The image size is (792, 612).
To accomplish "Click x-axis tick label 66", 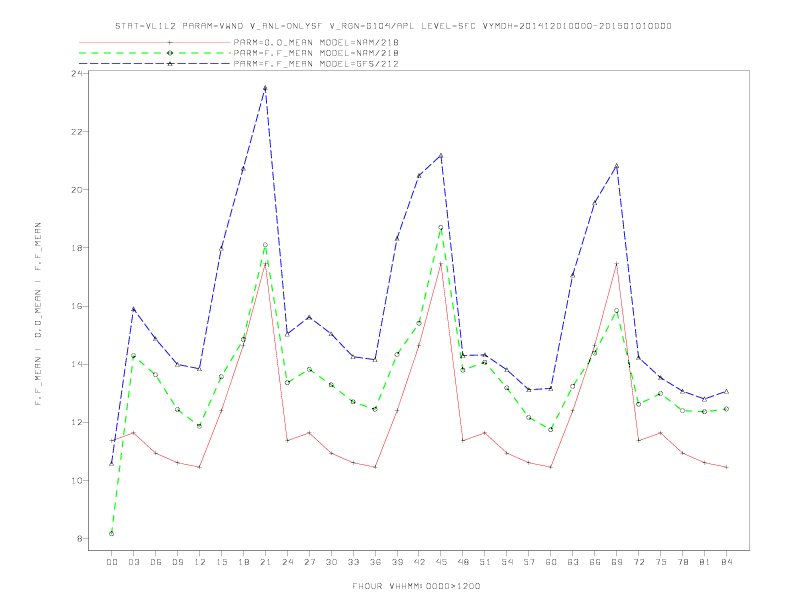I will [595, 562].
